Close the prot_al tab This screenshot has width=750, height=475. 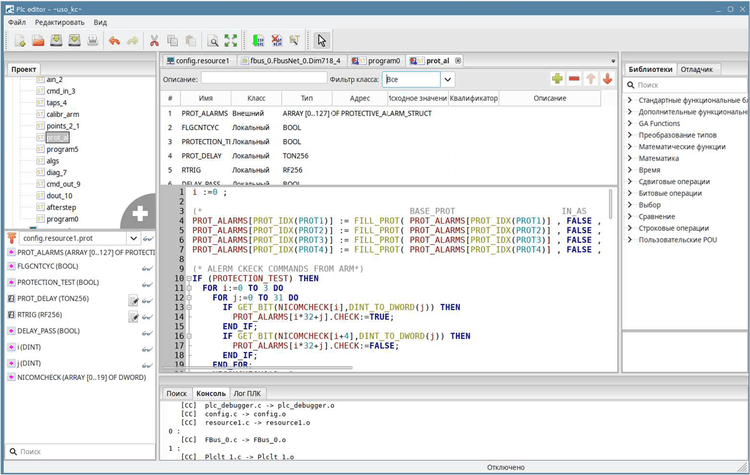tap(458, 61)
